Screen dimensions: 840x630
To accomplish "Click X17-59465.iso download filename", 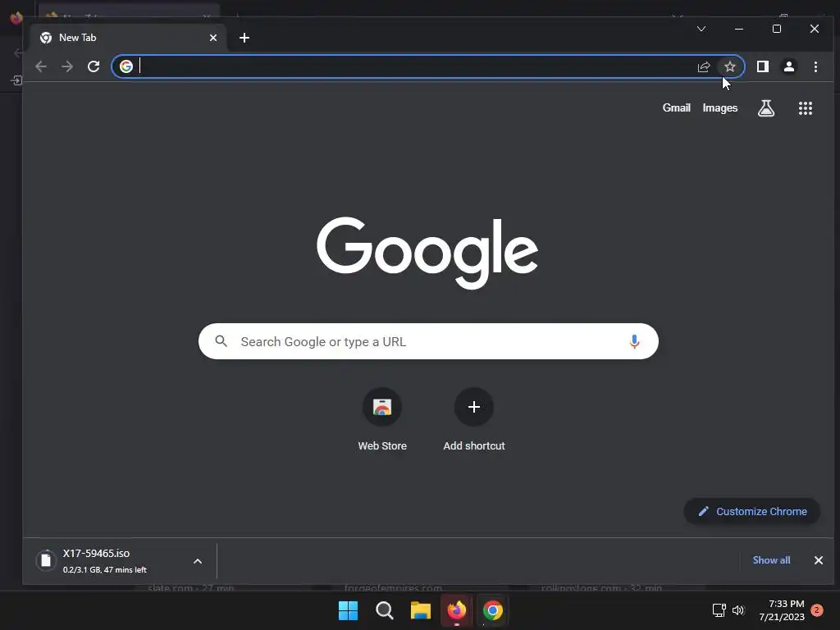I will (x=97, y=554).
